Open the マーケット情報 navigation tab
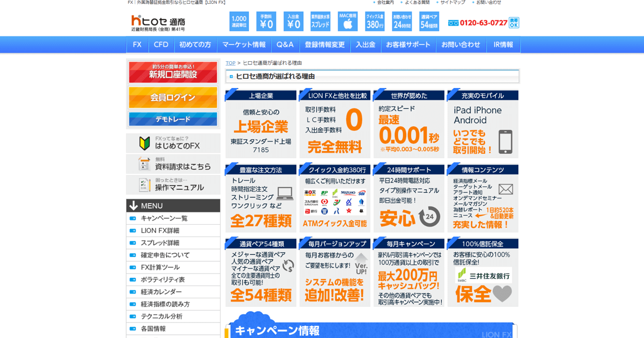 point(244,45)
